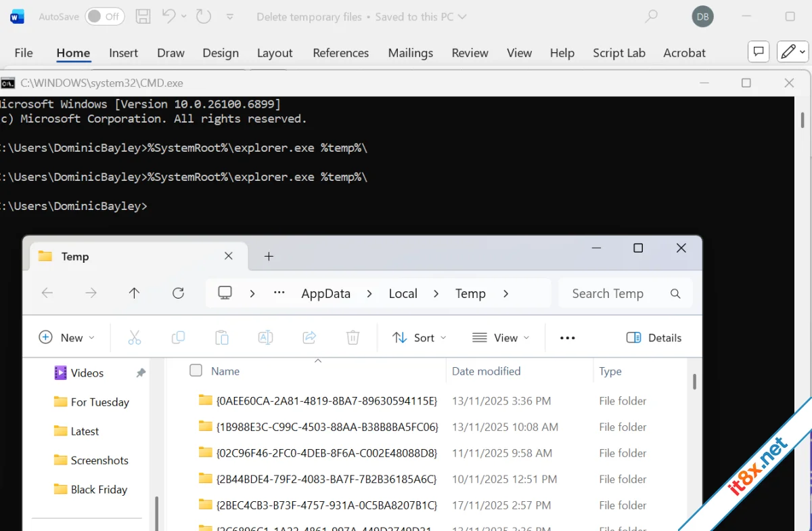812x531 pixels.
Task: Switch to the Mailings ribbon tab
Action: pos(411,53)
